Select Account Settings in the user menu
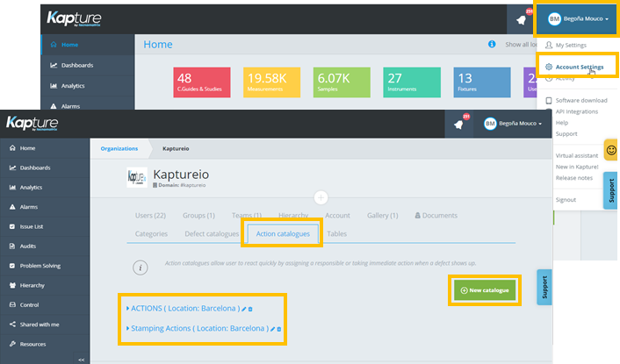This screenshot has width=620, height=364. point(580,67)
